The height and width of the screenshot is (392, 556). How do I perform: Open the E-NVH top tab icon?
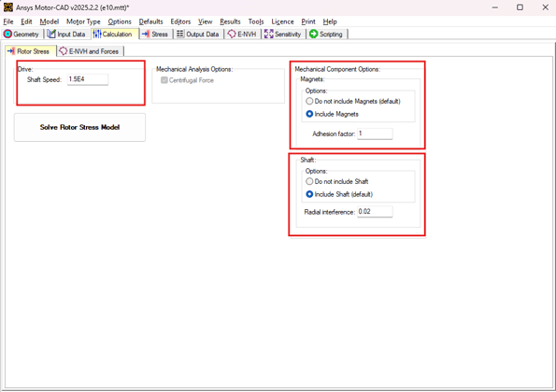[x=232, y=34]
